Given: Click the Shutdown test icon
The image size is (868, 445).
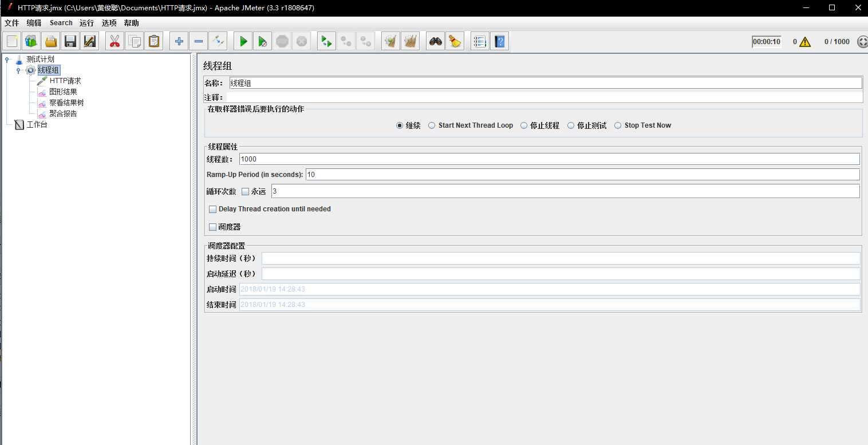Looking at the screenshot, I should tap(301, 41).
